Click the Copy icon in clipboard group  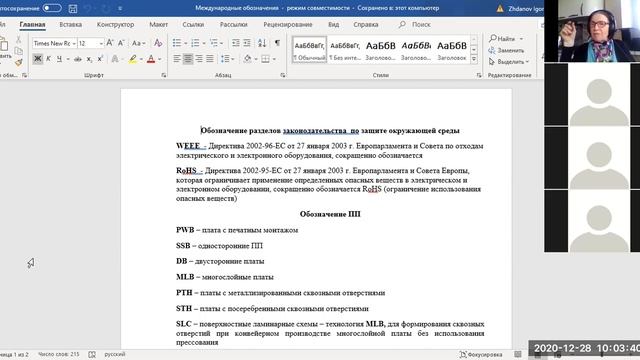(18, 51)
